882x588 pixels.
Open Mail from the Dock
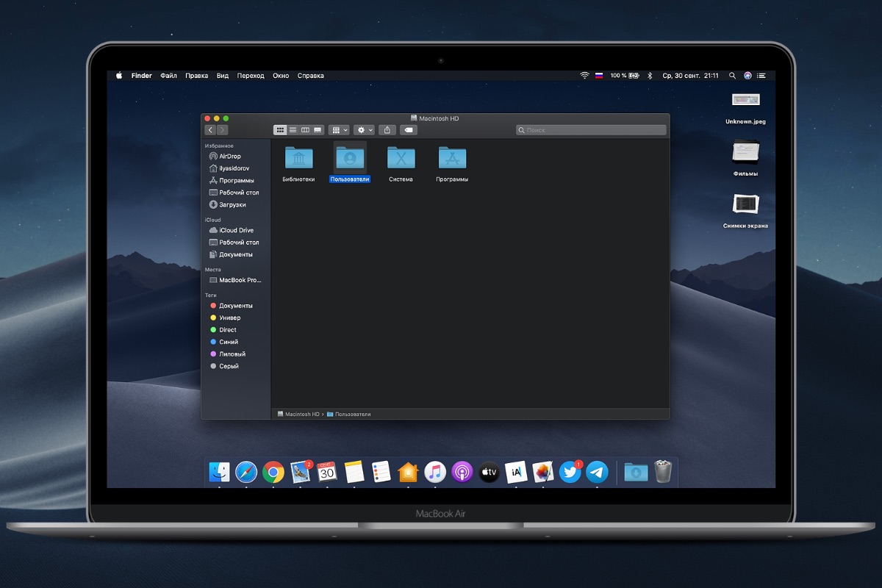point(301,472)
